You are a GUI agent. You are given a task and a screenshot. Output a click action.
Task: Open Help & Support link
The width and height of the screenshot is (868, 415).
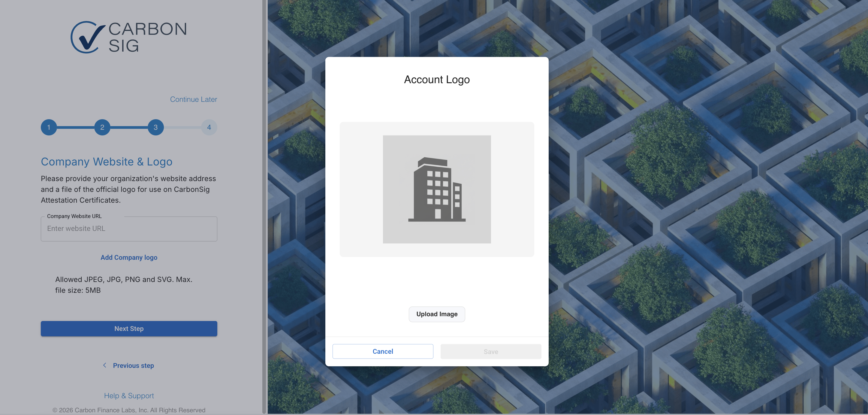tap(129, 395)
